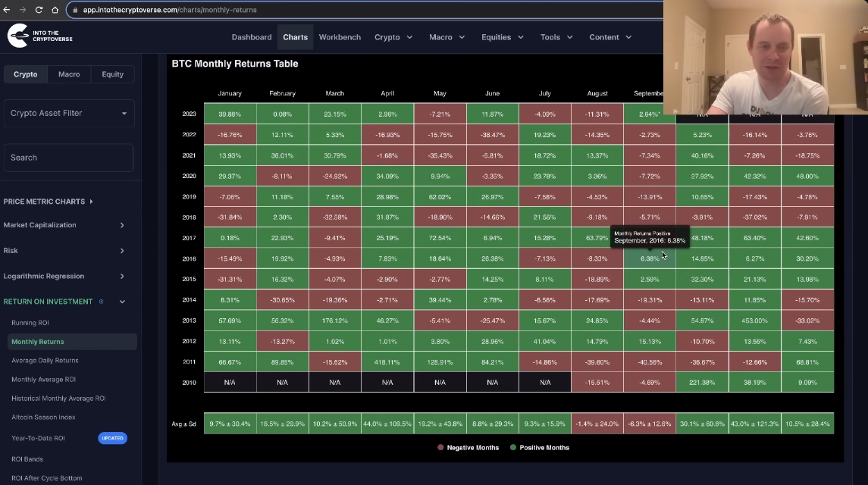Expand Price Metric Charts heading
This screenshot has height=485, width=868.
coord(49,202)
